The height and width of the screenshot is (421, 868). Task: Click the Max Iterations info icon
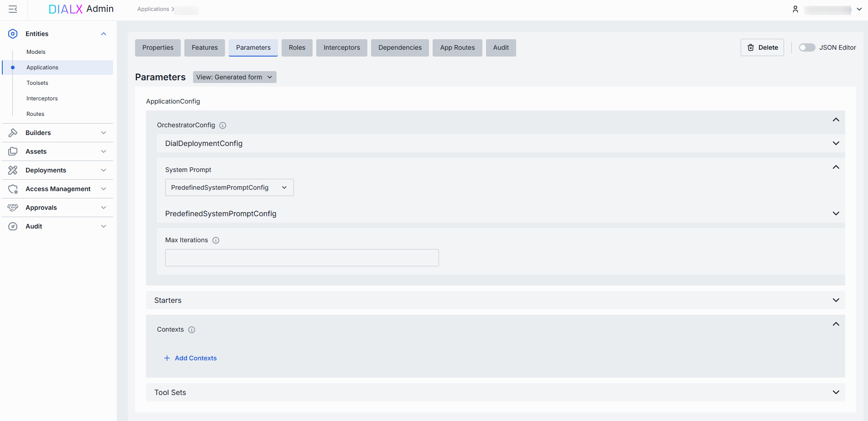point(216,240)
